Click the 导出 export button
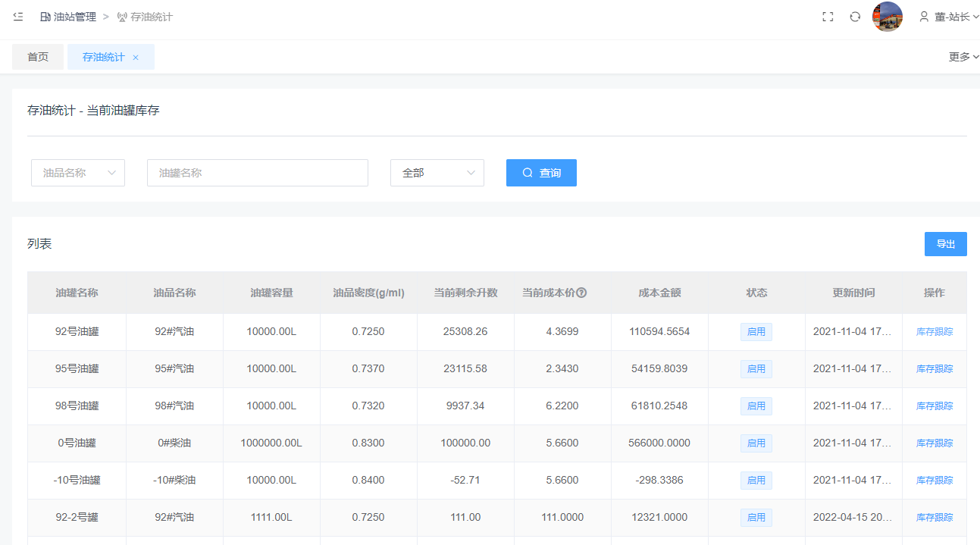 945,244
